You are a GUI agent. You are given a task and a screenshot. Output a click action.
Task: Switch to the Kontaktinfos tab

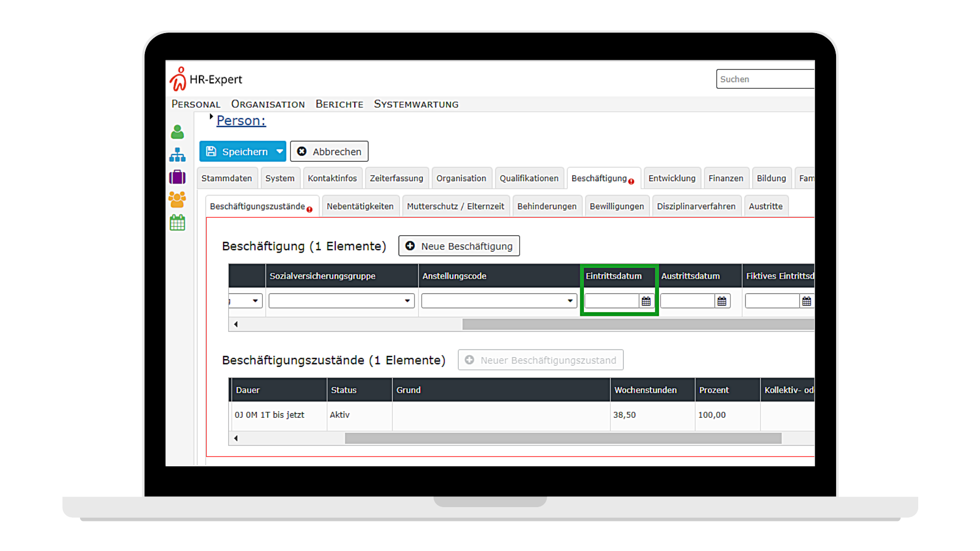click(x=332, y=178)
